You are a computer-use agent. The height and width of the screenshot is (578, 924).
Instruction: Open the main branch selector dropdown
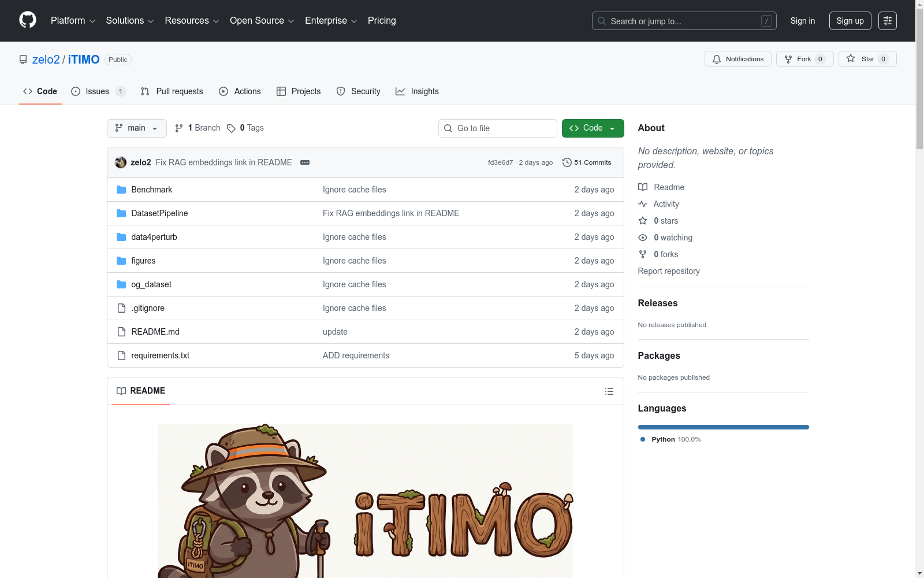[137, 128]
